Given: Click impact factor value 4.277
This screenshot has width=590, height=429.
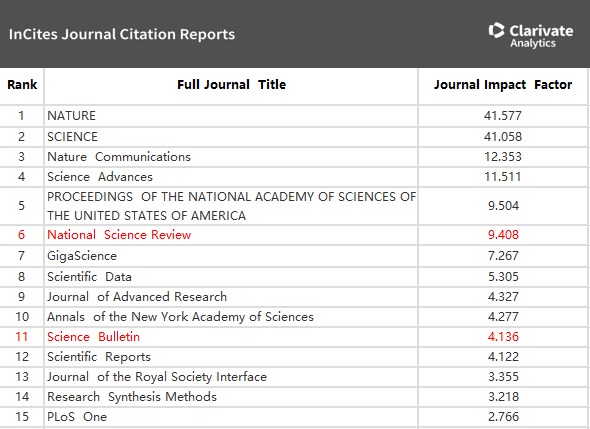Looking at the screenshot, I should [x=503, y=316].
